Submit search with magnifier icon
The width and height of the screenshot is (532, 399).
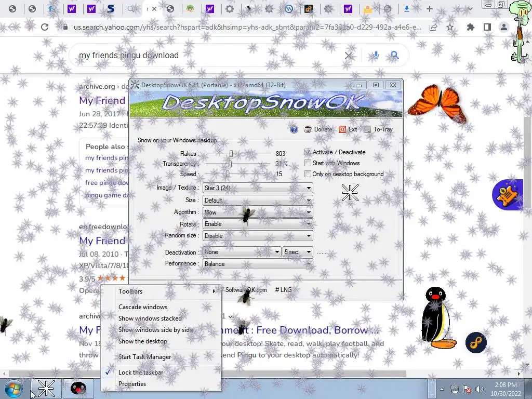(394, 55)
